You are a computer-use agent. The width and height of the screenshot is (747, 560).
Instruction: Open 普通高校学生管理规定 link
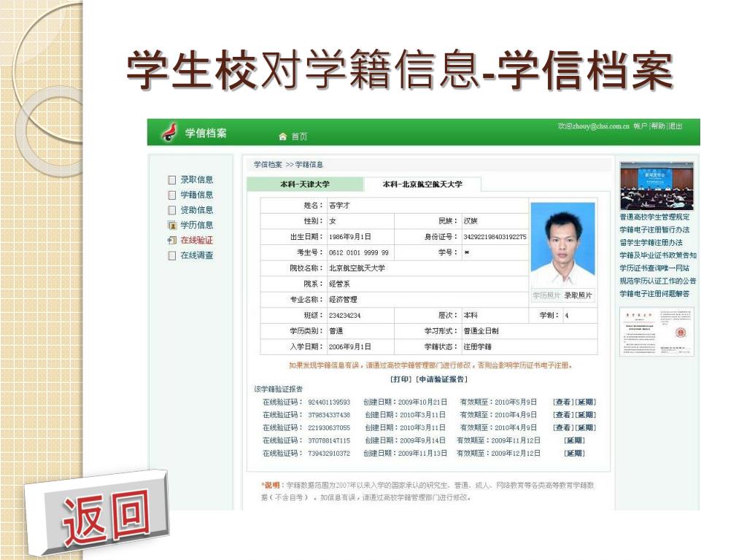click(654, 217)
